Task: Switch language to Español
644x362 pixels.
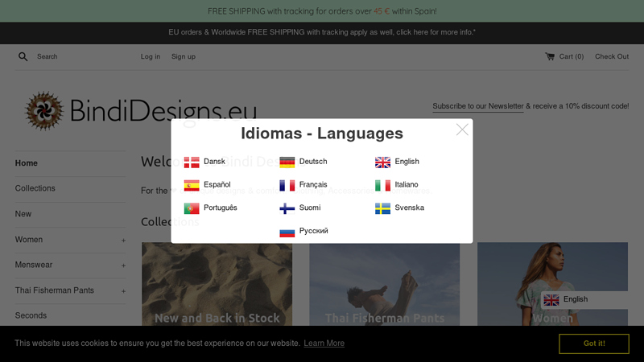Action: tap(217, 185)
